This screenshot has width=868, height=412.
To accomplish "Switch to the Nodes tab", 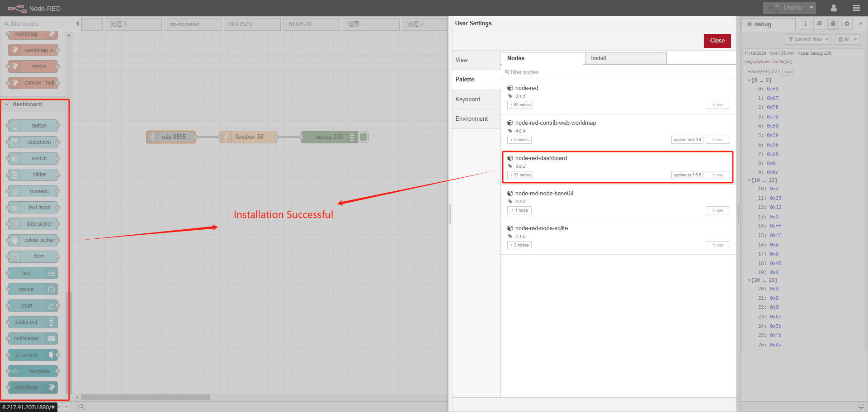I will tap(542, 58).
